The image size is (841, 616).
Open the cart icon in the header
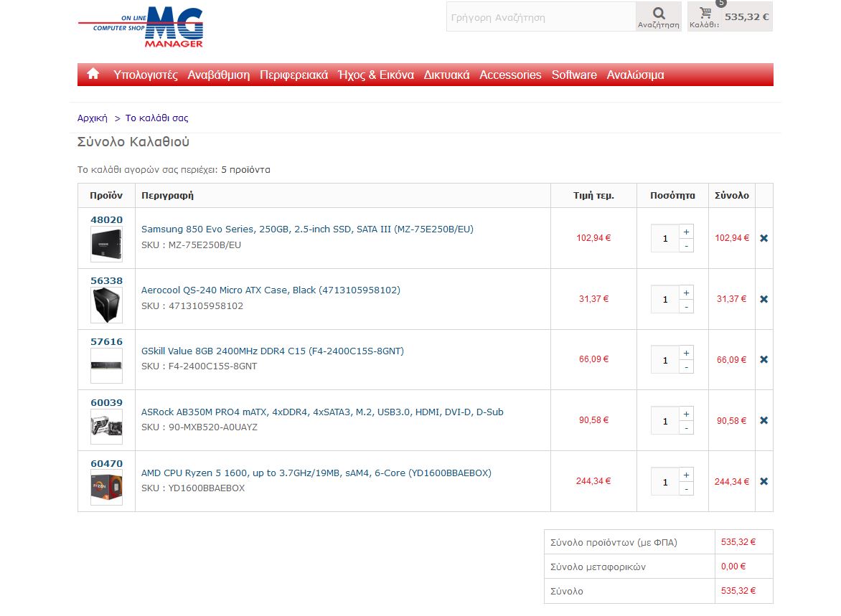tap(705, 12)
